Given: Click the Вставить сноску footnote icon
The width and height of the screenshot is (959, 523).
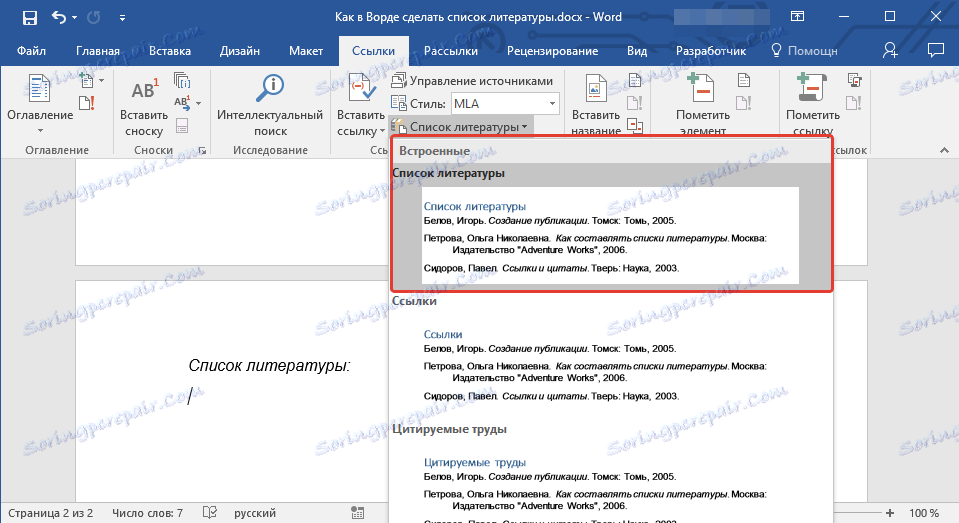Looking at the screenshot, I should [x=144, y=91].
